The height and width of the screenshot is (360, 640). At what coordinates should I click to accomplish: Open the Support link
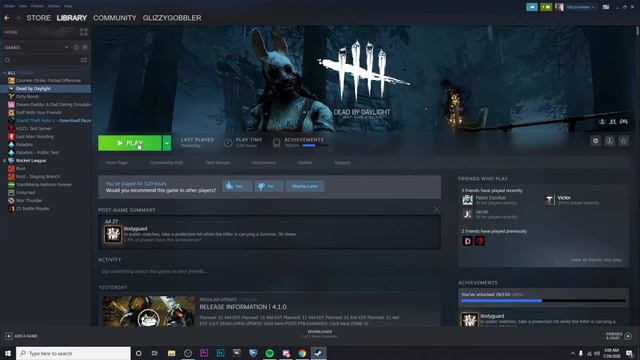point(342,162)
